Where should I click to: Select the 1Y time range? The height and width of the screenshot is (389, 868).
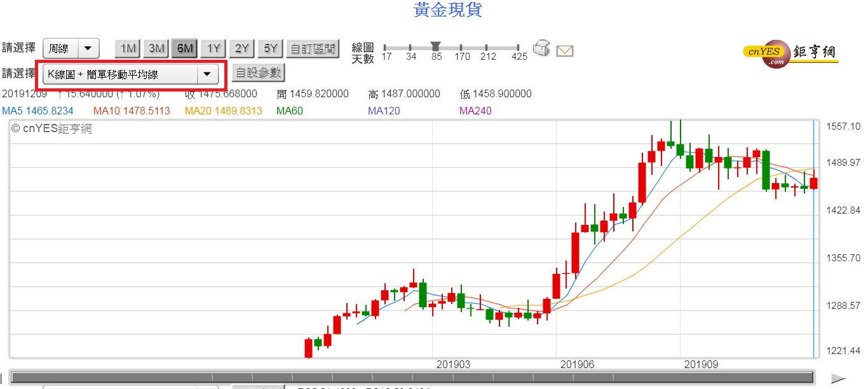[x=214, y=48]
